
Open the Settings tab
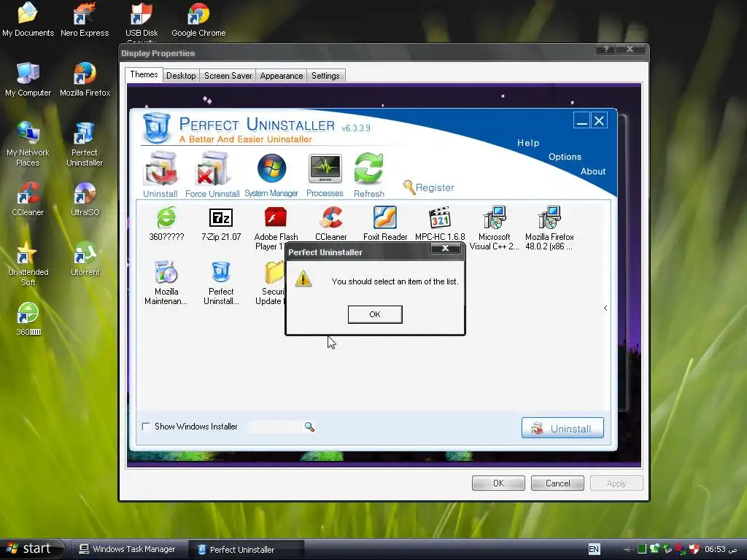tap(325, 76)
